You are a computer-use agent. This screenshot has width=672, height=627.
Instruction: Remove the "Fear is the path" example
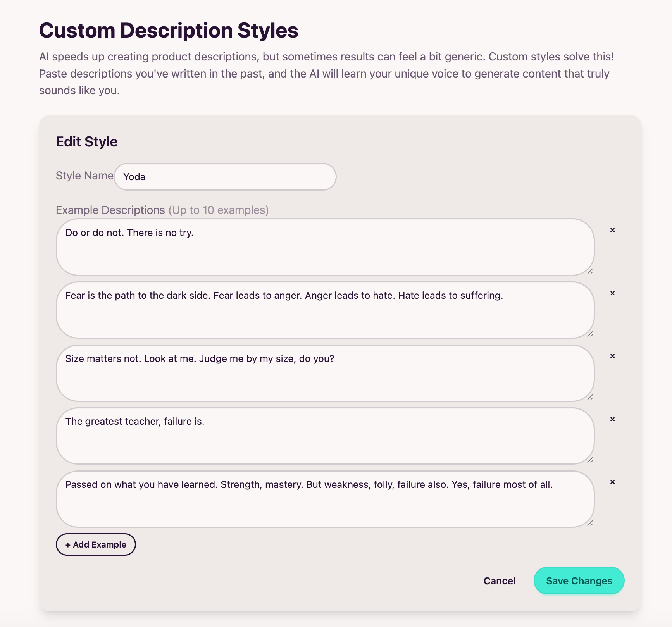[x=613, y=294]
